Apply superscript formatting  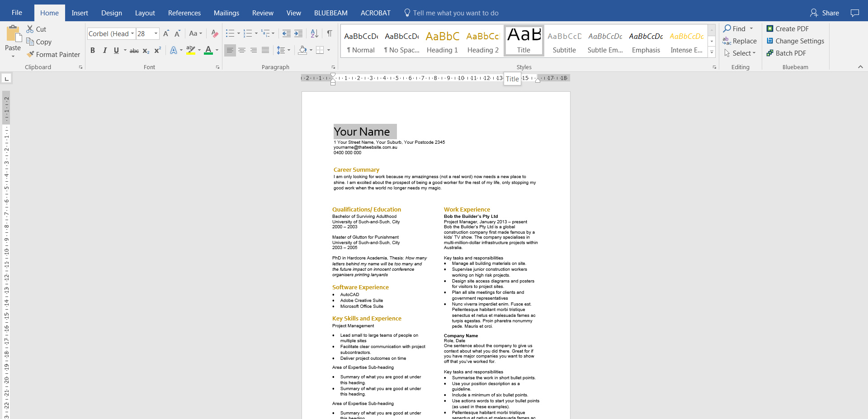(157, 51)
